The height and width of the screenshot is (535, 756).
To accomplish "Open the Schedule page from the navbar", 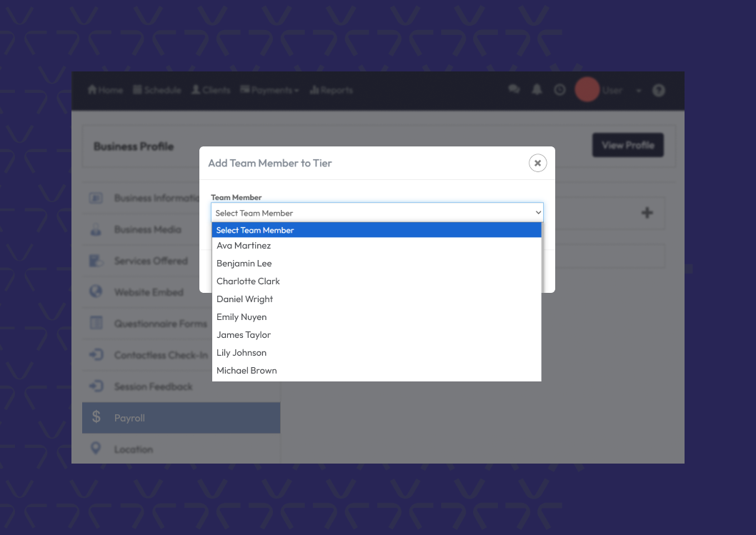I will pyautogui.click(x=157, y=90).
